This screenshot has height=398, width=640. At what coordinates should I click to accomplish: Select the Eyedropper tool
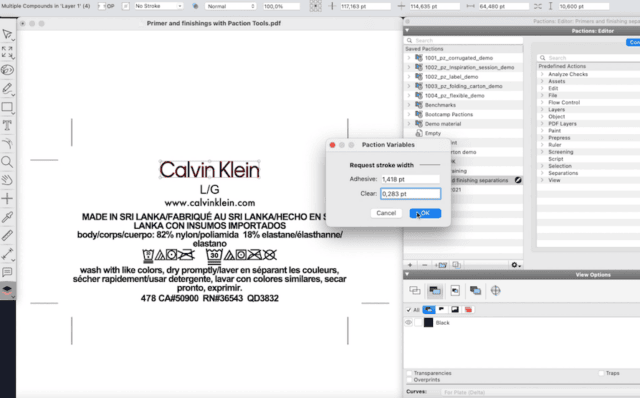tap(7, 217)
